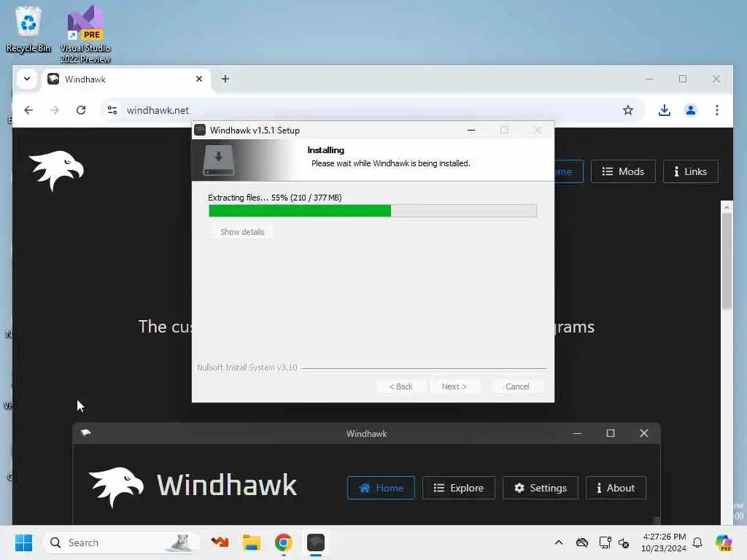Open Chrome profile icon
747x560 pixels.
click(x=690, y=110)
